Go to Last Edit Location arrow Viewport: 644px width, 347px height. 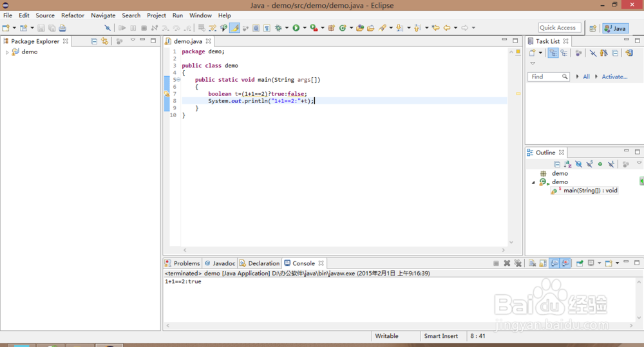[436, 28]
